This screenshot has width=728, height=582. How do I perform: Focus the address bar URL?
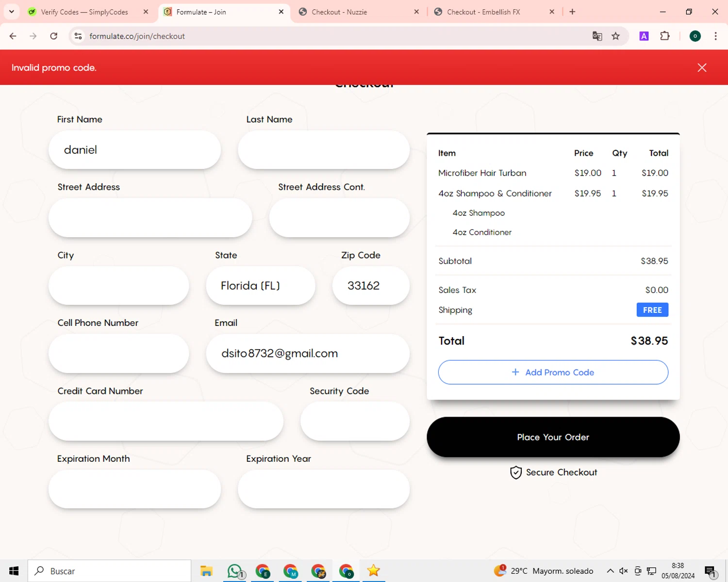pos(137,36)
